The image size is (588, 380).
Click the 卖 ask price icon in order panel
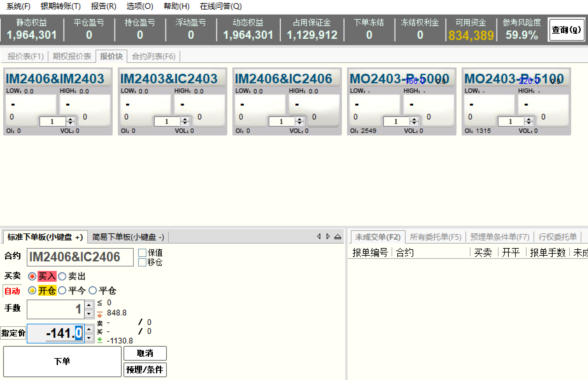pyautogui.click(x=100, y=323)
